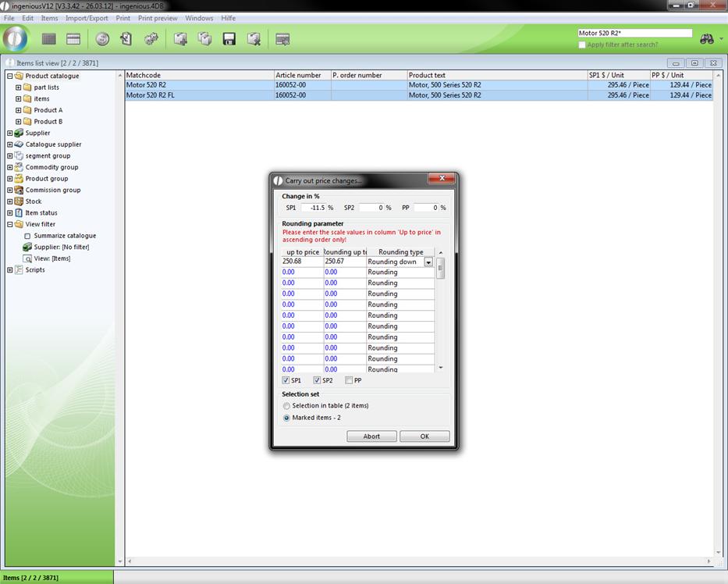Click the binoculars search icon
728x584 pixels.
pyautogui.click(x=707, y=38)
